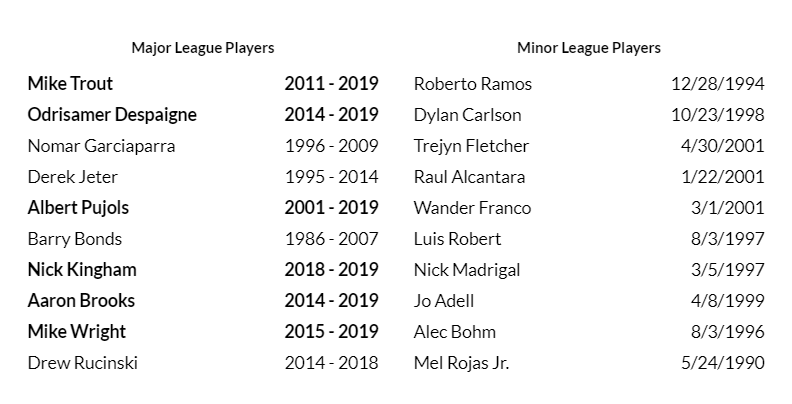Open Trejyn Fletcher's entry
This screenshot has height=404, width=792.
(x=471, y=146)
